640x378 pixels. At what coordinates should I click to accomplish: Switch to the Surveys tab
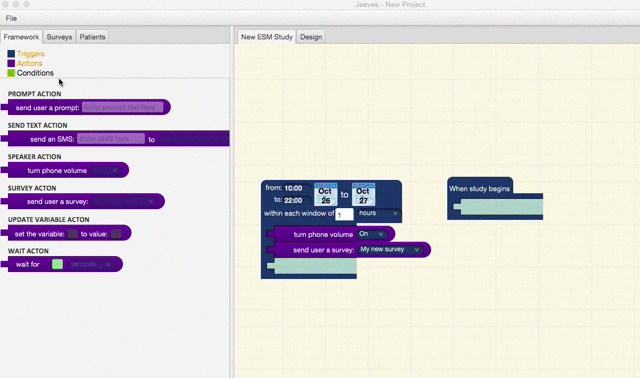(59, 37)
